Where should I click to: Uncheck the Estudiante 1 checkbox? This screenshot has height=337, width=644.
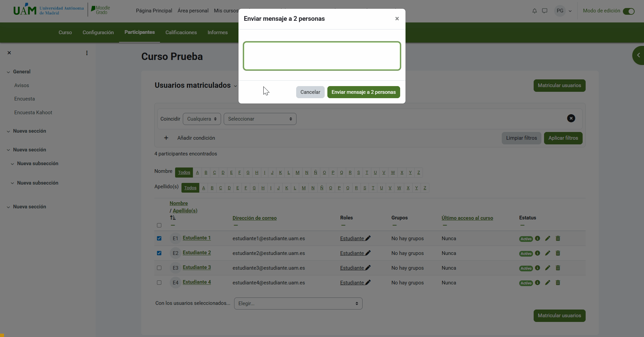(159, 239)
